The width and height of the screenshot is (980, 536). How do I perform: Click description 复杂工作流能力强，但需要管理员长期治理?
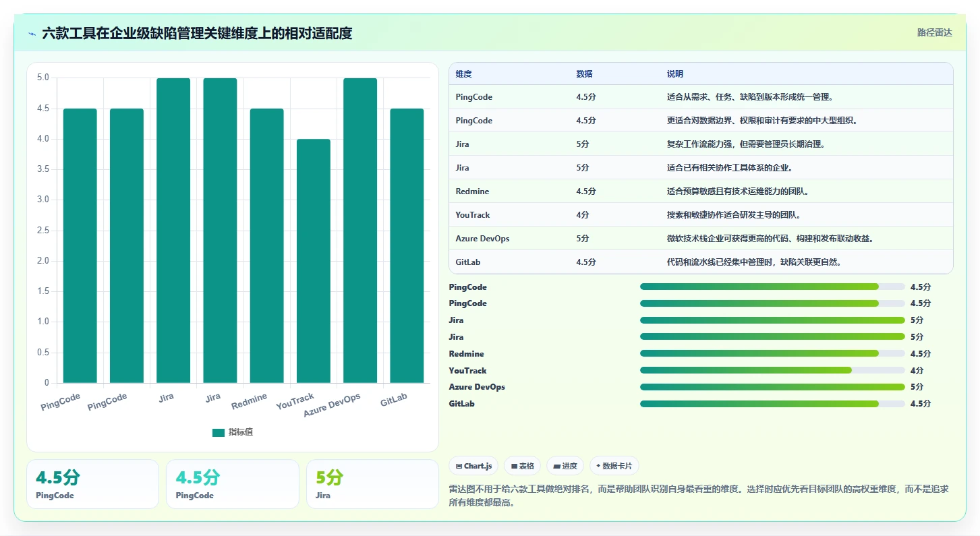point(746,144)
